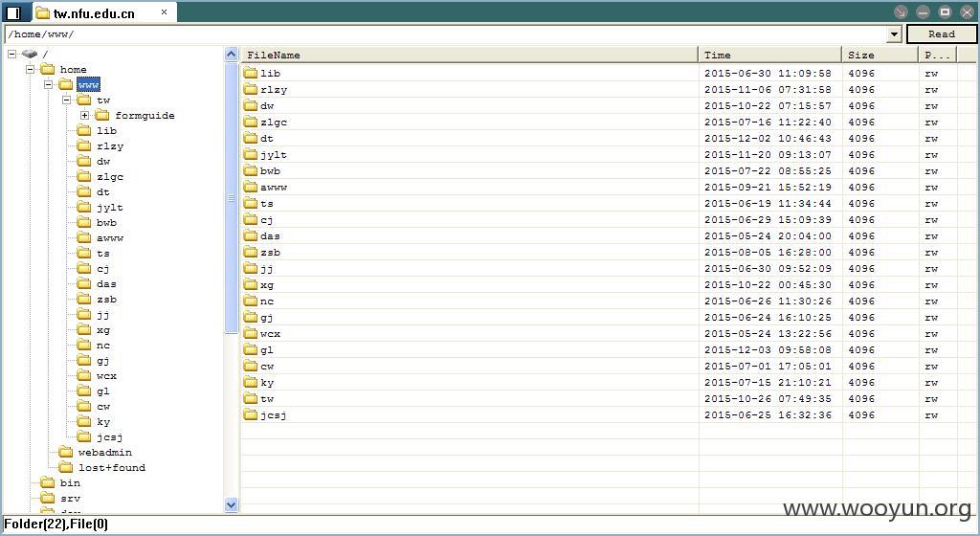The height and width of the screenshot is (536, 980).
Task: Select zlgc folder in the tree
Action: 110,177
